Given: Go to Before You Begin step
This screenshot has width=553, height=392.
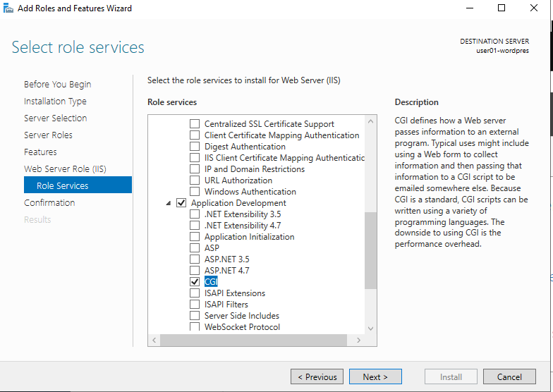Looking at the screenshot, I should (x=58, y=85).
